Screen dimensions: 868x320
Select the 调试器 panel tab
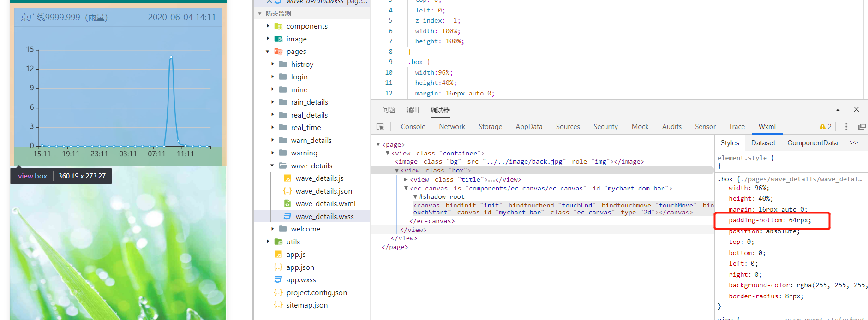coord(440,110)
